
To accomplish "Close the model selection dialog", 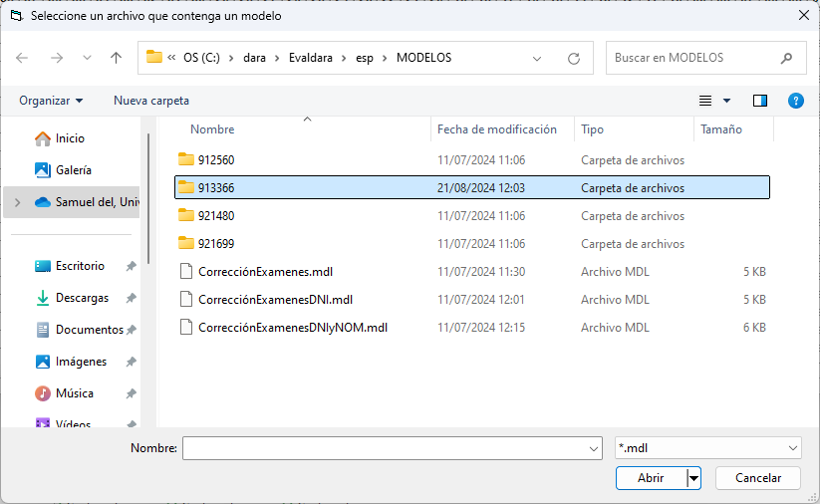I will pos(804,16).
